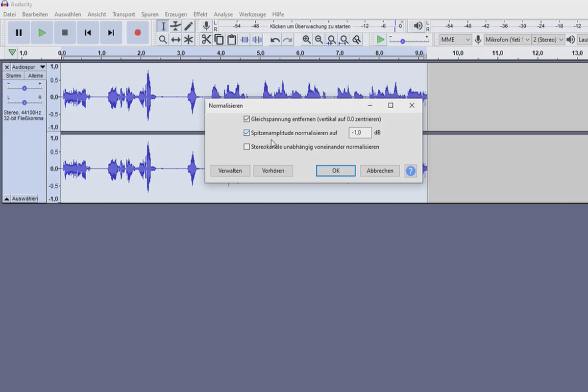This screenshot has height=392, width=588.
Task: Click the timeline green triangle pin icon
Action: point(12,52)
